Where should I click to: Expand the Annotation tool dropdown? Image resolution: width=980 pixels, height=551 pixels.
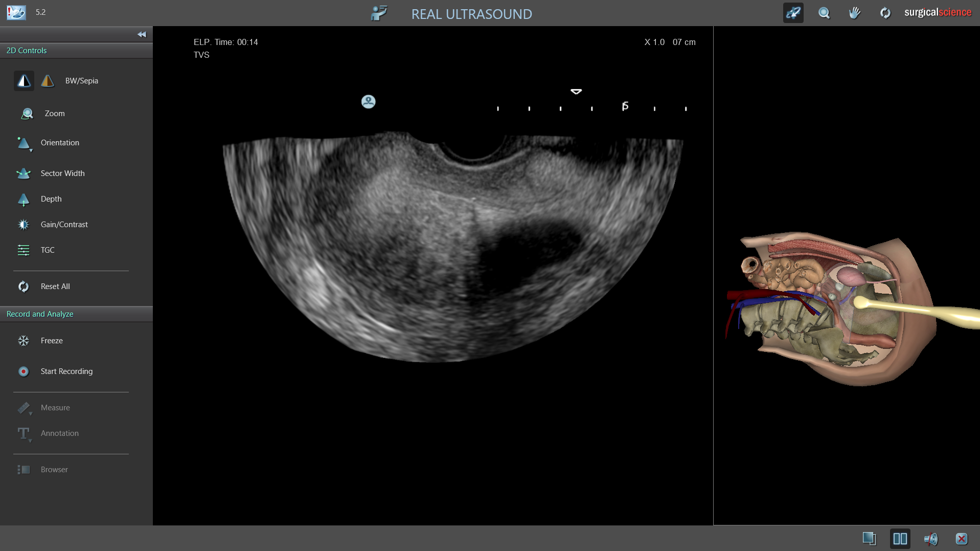coord(24,434)
